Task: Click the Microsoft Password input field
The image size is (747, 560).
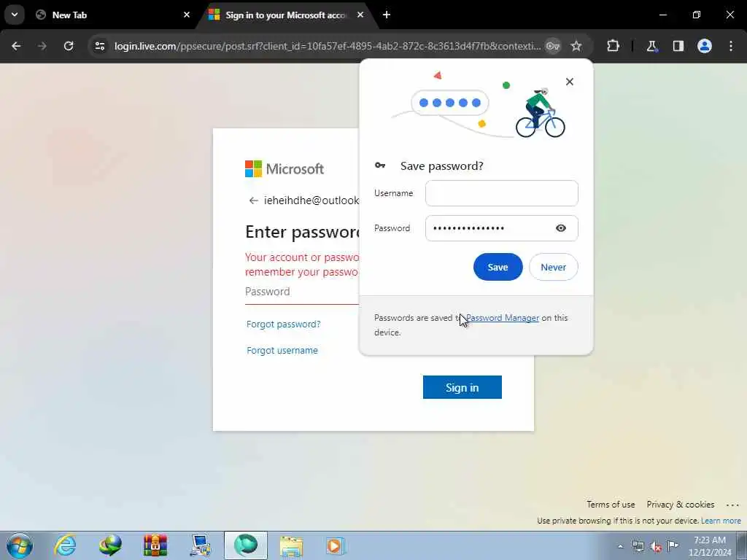Action: (301, 292)
